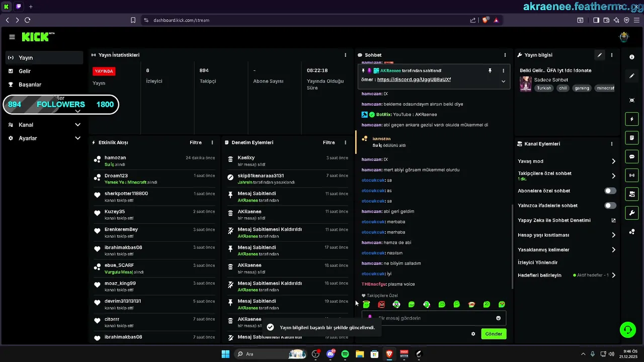Click the info icon in right sidebar
The image size is (644, 362).
632,57
